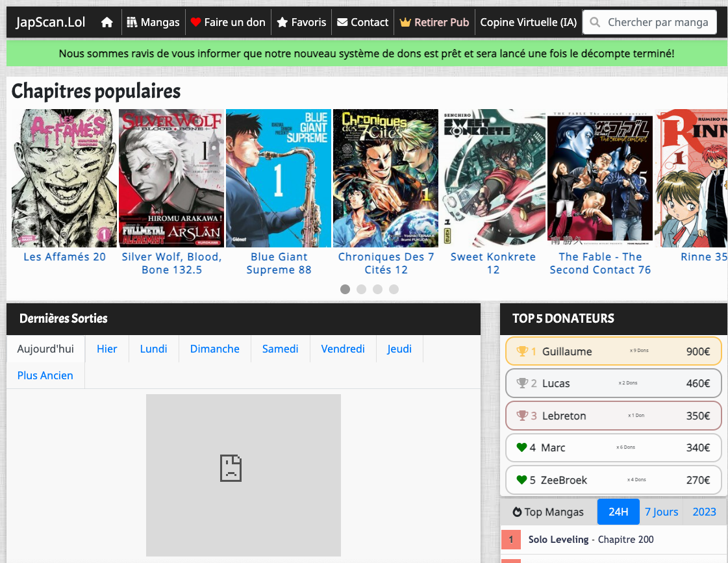Open the Plus Ancien releases tab
The height and width of the screenshot is (563, 728).
45,375
